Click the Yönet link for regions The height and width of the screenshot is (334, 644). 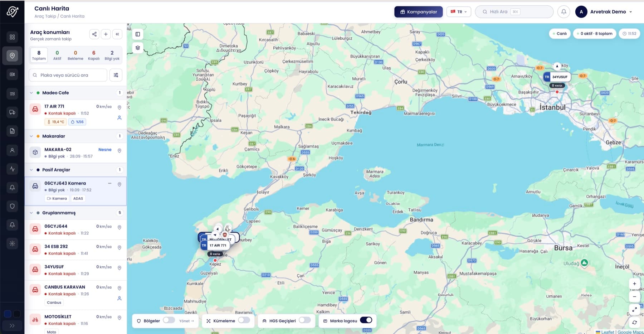click(186, 321)
